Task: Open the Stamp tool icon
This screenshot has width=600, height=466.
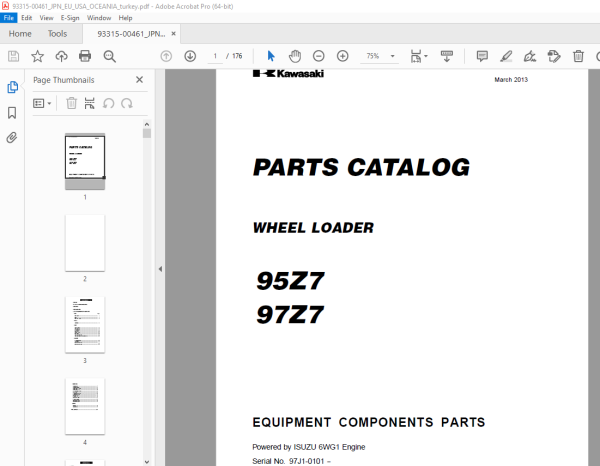Action: (554, 56)
